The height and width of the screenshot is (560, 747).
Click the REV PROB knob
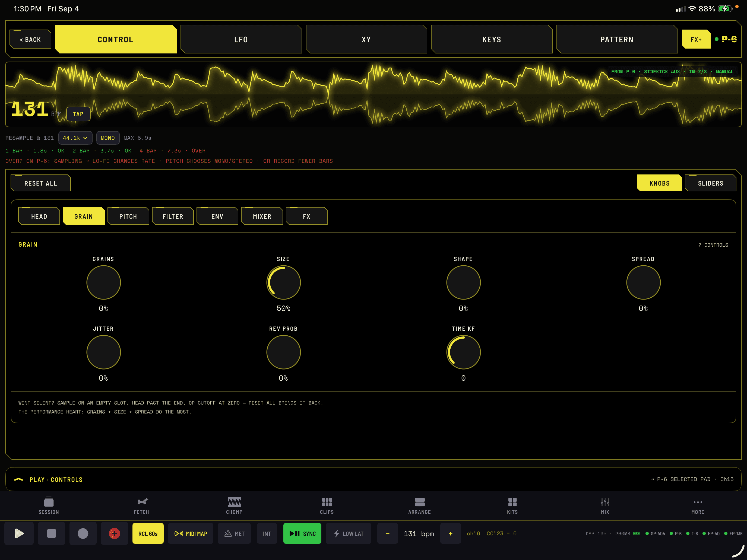point(284,352)
